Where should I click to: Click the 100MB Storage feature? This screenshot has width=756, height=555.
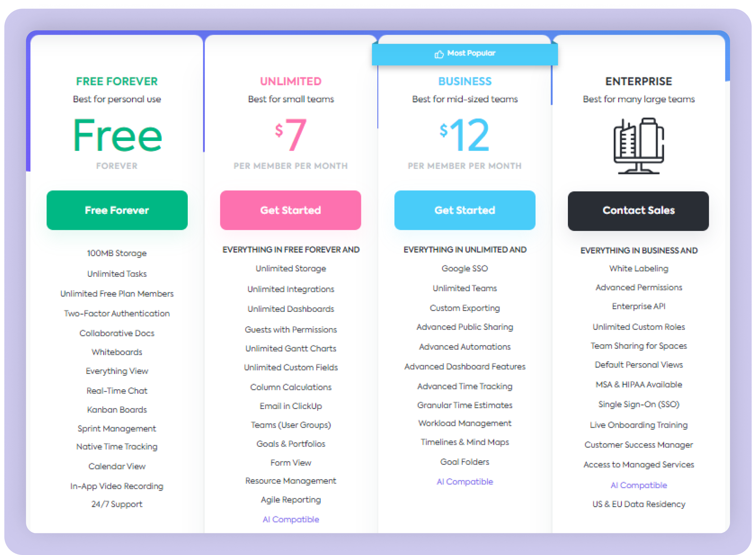coord(117,253)
